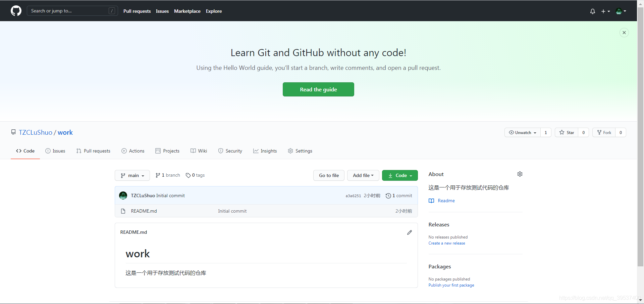Open the TZCLuShuo commit author avatar
644x304 pixels.
(x=123, y=196)
